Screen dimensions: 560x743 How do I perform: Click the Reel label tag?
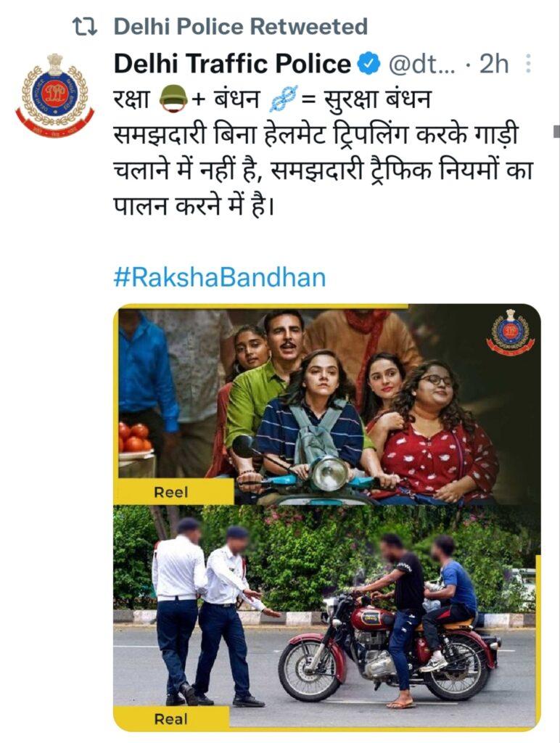[173, 491]
